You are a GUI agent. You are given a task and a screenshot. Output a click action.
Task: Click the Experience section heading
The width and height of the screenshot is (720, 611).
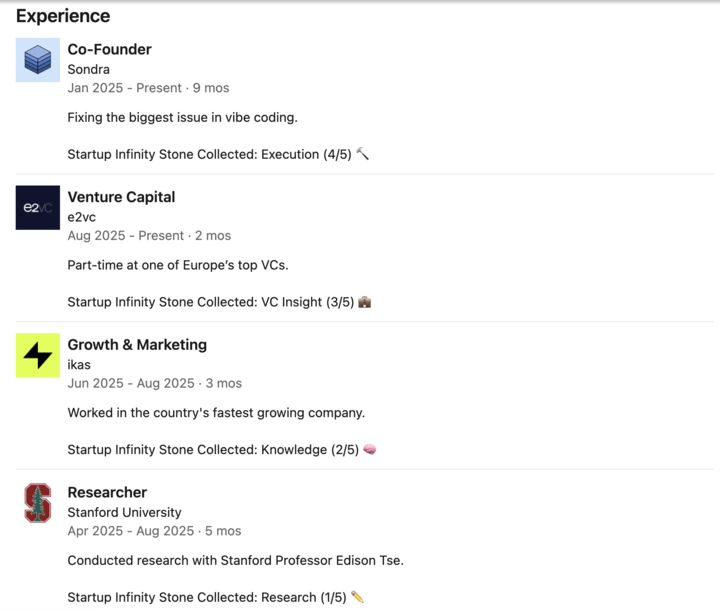pyautogui.click(x=63, y=16)
